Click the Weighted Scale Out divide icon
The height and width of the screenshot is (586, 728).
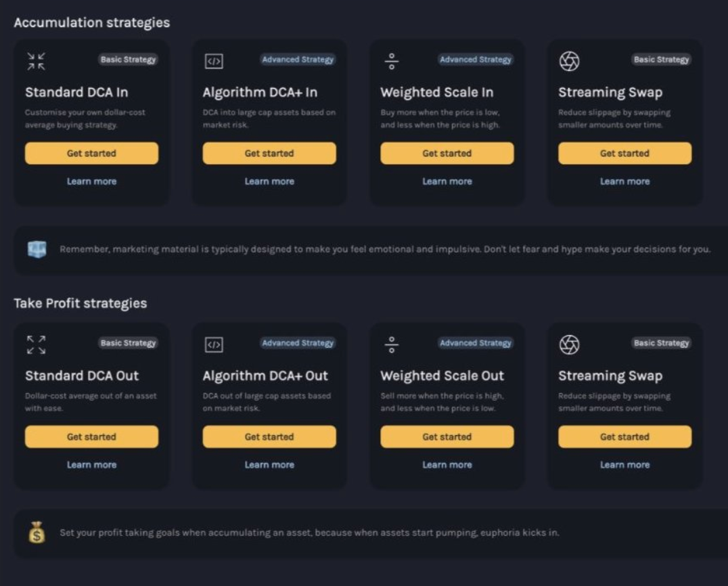pos(392,345)
